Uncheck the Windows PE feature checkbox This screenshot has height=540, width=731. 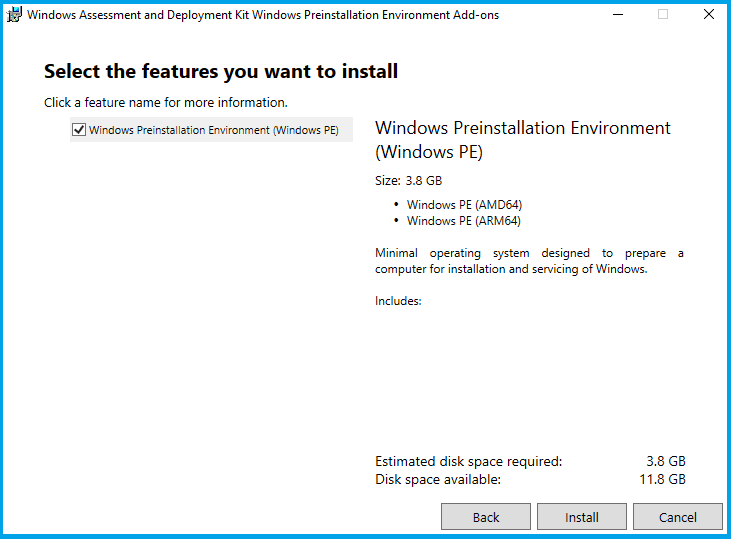click(79, 130)
